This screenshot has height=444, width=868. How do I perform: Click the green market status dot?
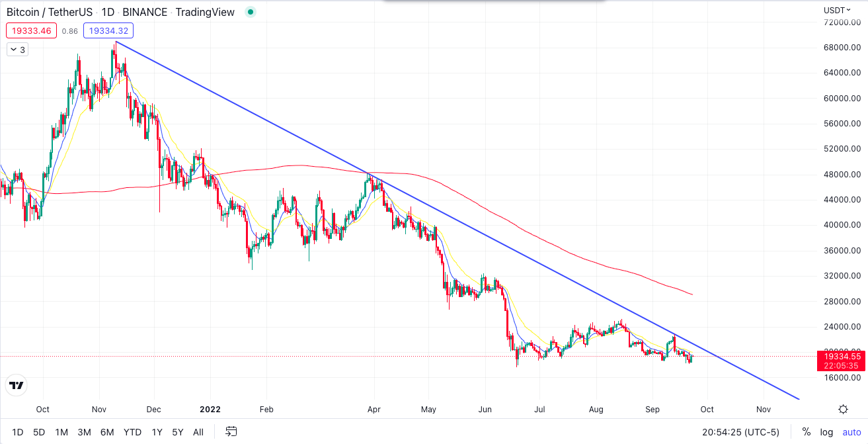coord(249,12)
